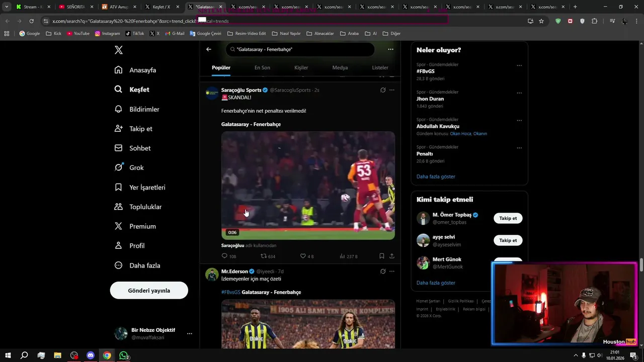Open Premium from the sidebar

pos(135,226)
